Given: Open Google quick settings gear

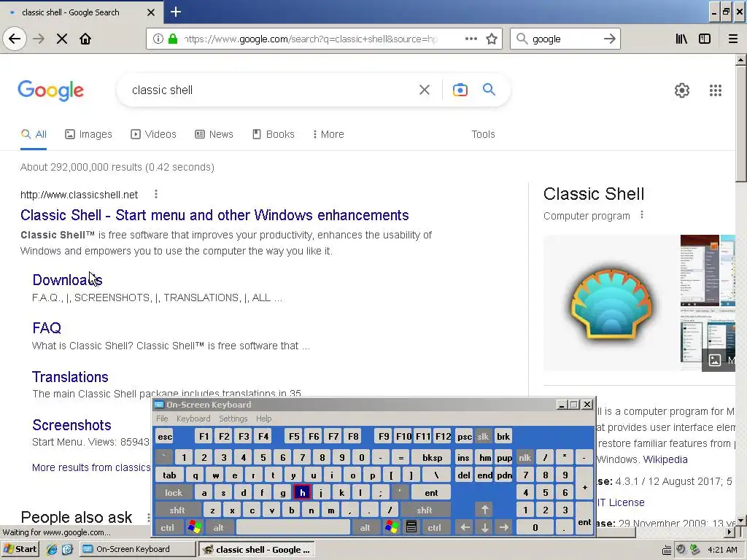Looking at the screenshot, I should 682,90.
